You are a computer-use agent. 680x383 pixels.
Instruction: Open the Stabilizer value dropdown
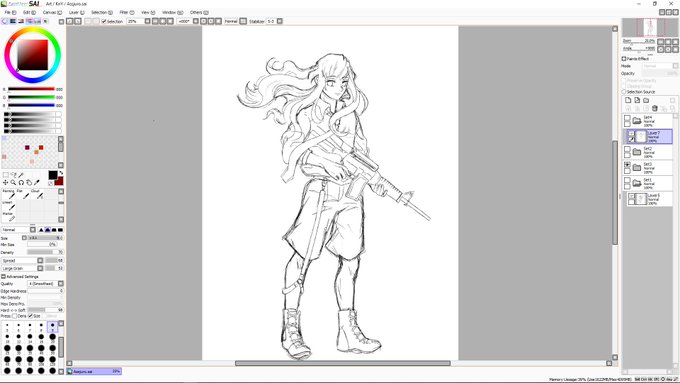(280, 21)
